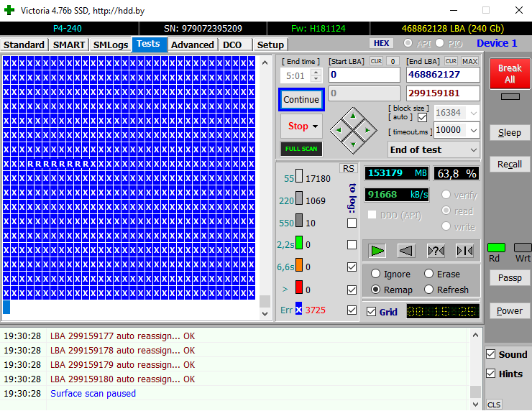Click the 0 button next to Start LBA

pyautogui.click(x=393, y=61)
